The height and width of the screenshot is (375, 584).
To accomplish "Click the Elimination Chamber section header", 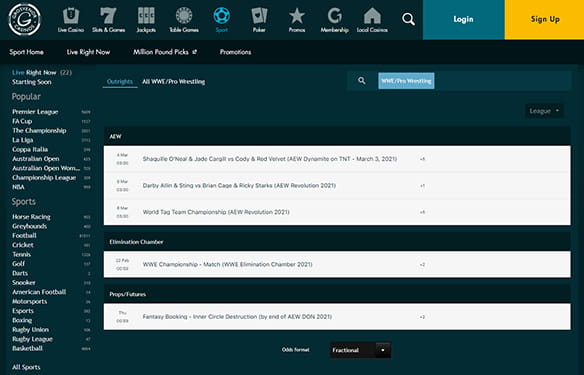I will [x=337, y=242].
